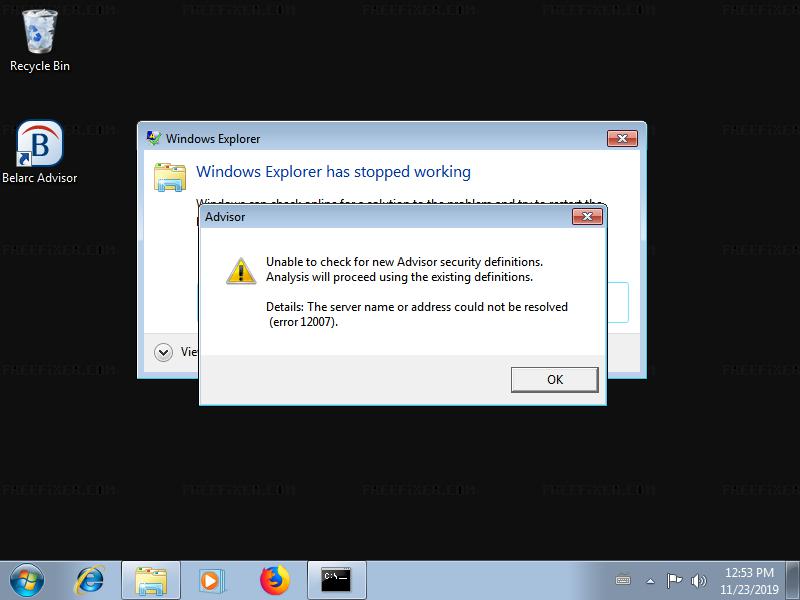Launch Windows Media Player from the taskbar
This screenshot has height=600, width=800.
(211, 581)
